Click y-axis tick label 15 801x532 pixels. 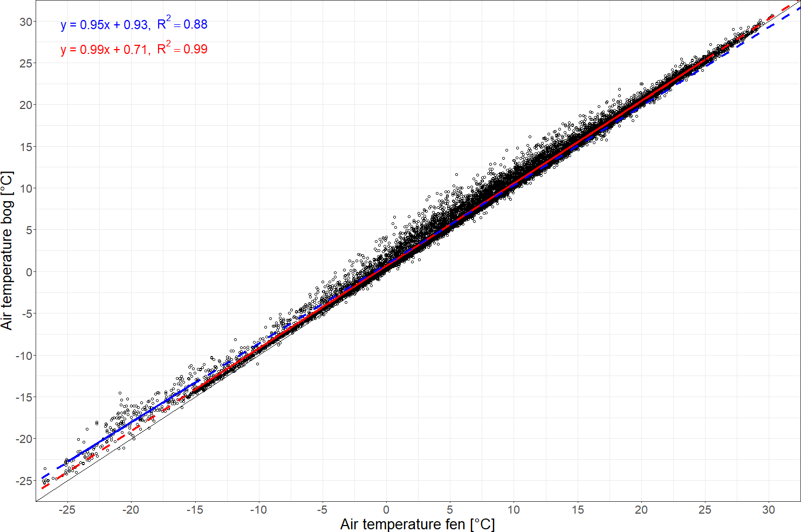pos(25,147)
